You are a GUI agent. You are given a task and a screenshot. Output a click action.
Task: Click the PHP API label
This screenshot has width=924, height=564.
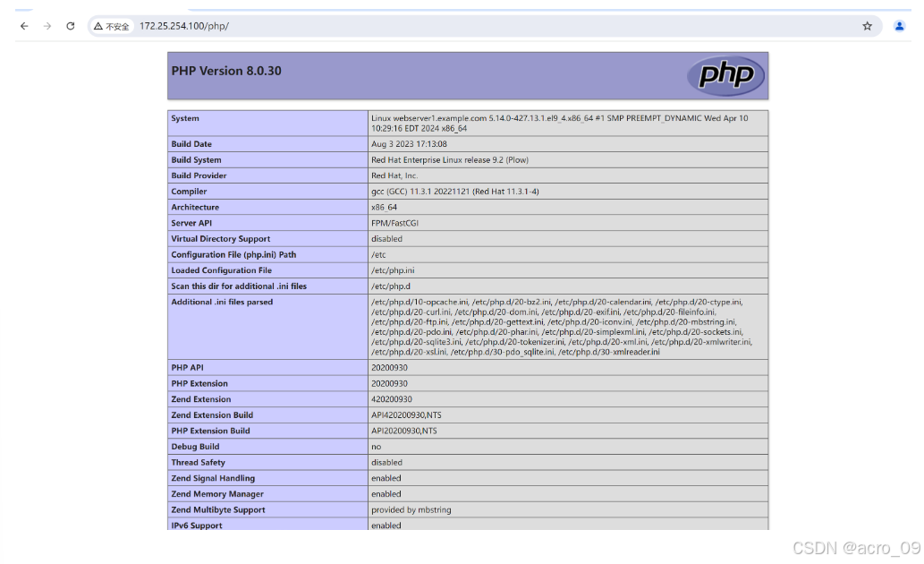tap(187, 368)
